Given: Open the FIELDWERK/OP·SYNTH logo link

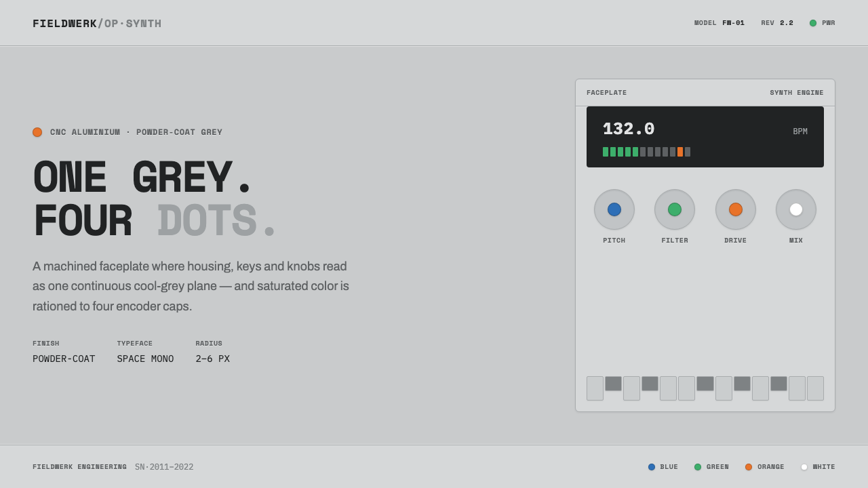Looking at the screenshot, I should click(x=97, y=24).
